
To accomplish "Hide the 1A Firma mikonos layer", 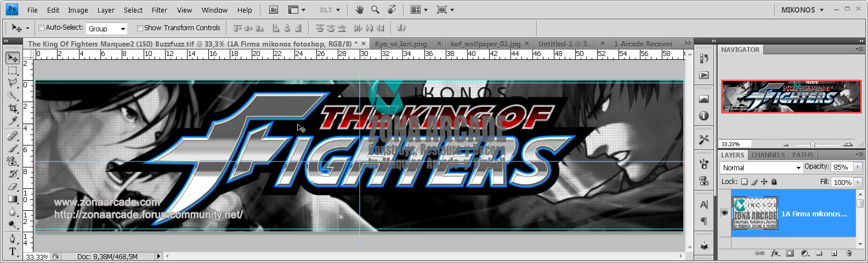I will (x=724, y=213).
